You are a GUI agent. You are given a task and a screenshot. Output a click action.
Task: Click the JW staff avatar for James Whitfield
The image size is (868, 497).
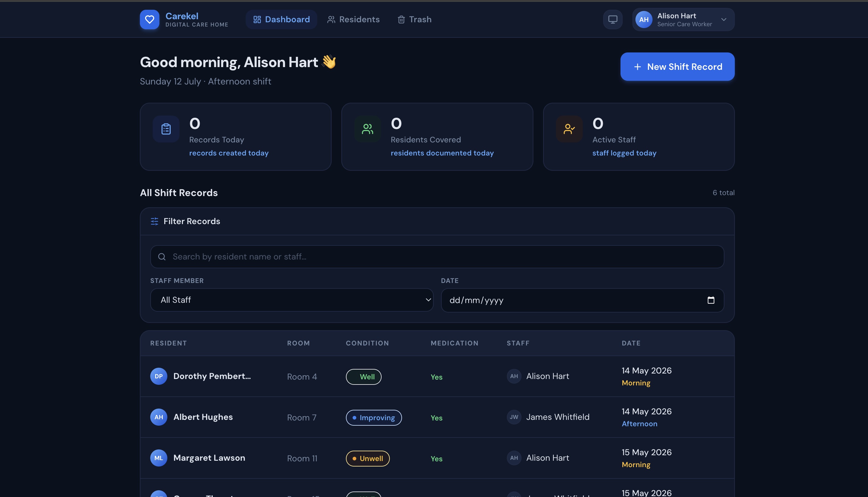[x=514, y=417]
